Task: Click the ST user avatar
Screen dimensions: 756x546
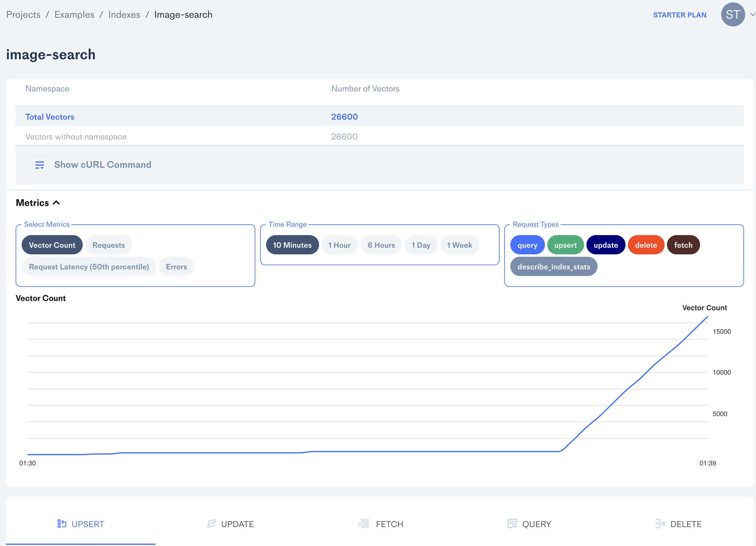Action: click(x=733, y=15)
